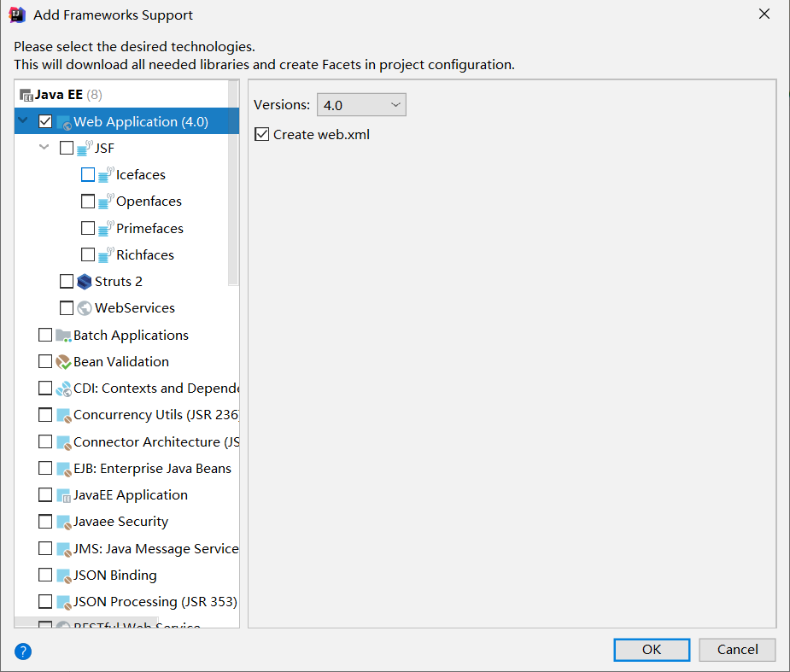This screenshot has height=672, width=790.
Task: Click the JSF framework icon
Action: click(x=85, y=148)
